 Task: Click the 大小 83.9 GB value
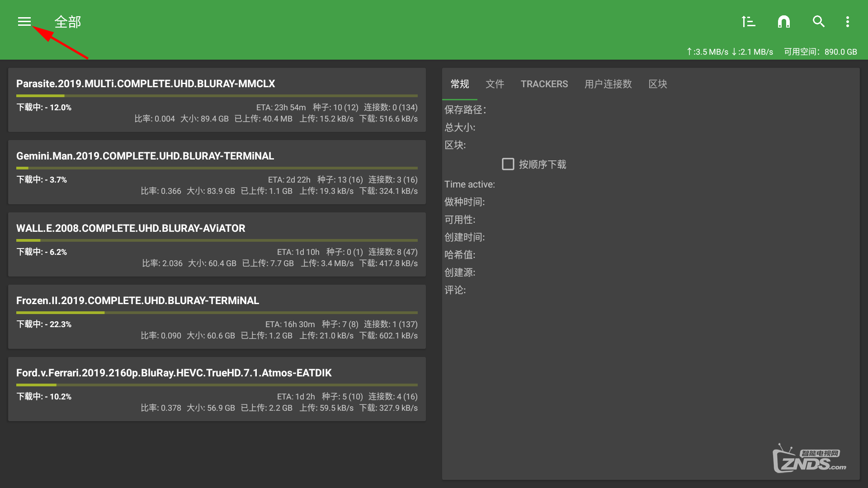point(211,191)
